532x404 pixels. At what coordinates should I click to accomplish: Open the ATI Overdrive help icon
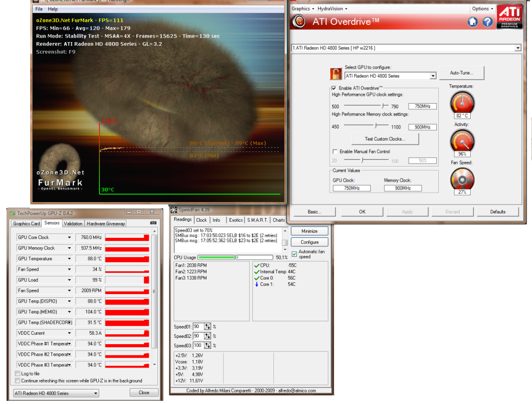(x=488, y=22)
